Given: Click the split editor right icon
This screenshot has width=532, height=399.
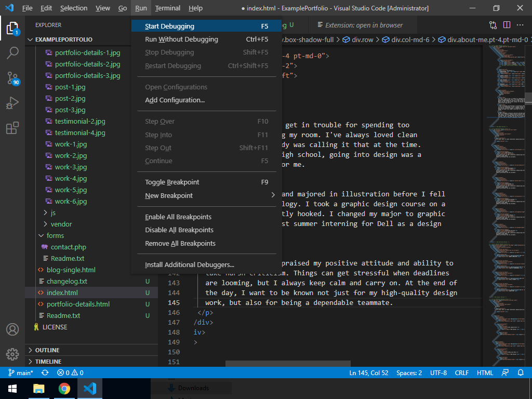Looking at the screenshot, I should [x=506, y=25].
